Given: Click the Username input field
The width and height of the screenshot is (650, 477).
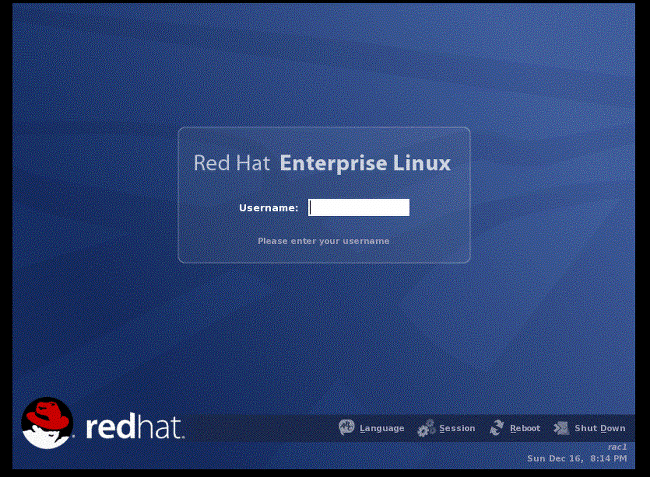Looking at the screenshot, I should tap(359, 208).
